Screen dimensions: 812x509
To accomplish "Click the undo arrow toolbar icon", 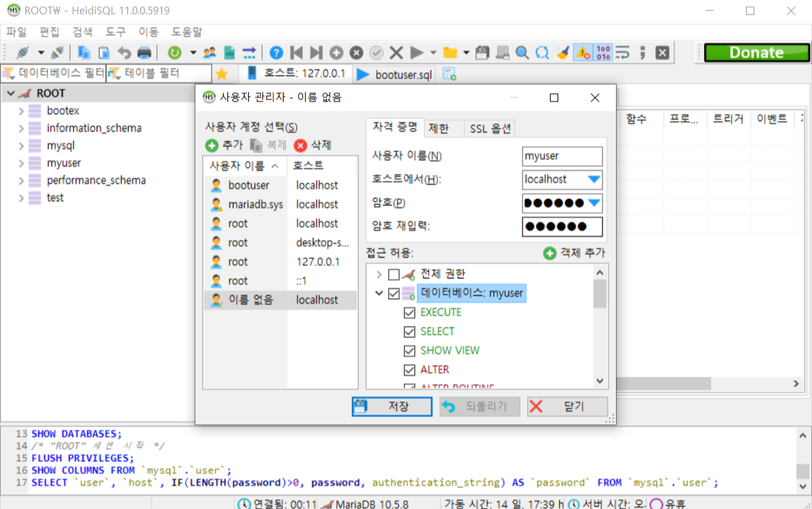I will coord(124,52).
